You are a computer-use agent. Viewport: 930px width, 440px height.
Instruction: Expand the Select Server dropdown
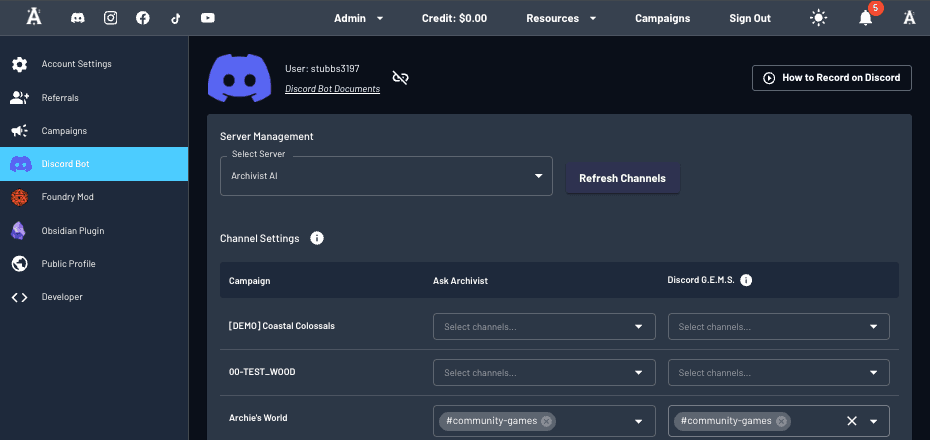pyautogui.click(x=386, y=176)
